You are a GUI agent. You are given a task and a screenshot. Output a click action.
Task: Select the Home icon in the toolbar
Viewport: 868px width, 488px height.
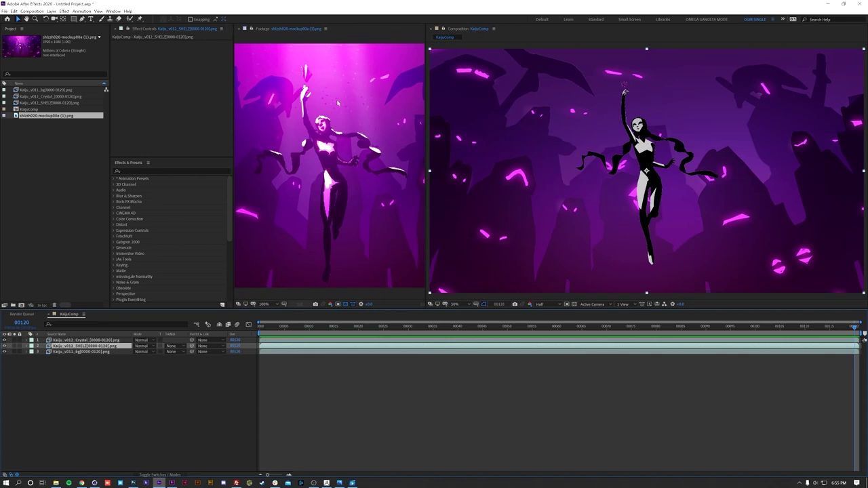pos(7,19)
